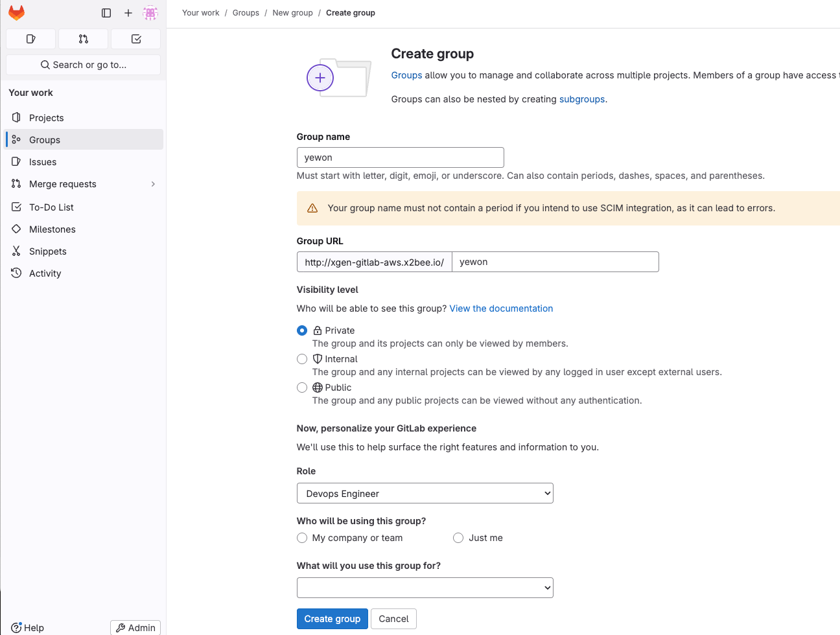This screenshot has height=635, width=840.
Task: Open the create new plus menu
Action: click(x=128, y=13)
